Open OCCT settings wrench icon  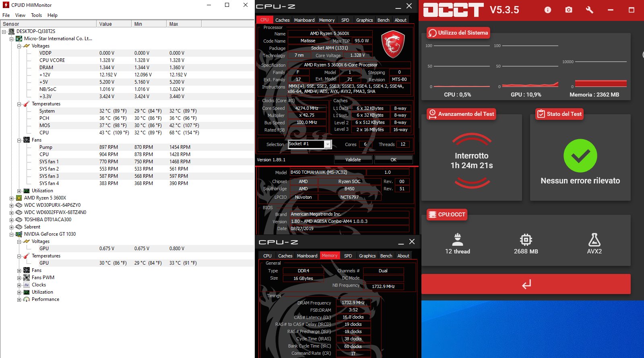click(x=590, y=10)
